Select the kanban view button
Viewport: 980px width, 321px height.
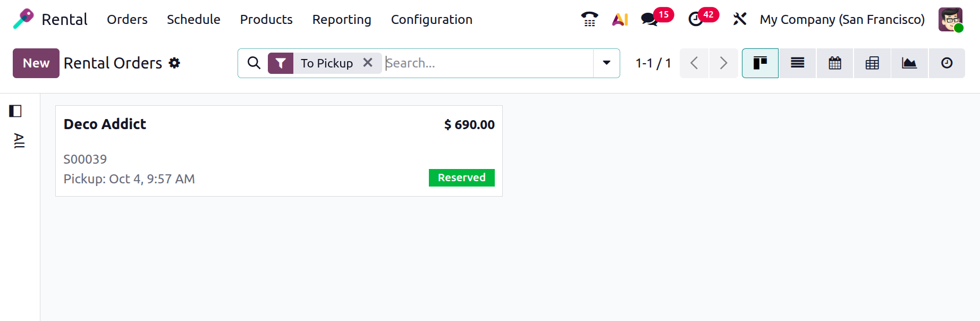[x=760, y=63]
